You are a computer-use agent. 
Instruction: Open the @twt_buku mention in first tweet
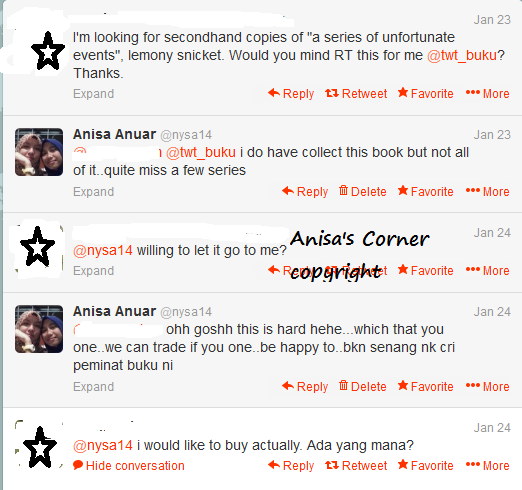pyautogui.click(x=462, y=55)
